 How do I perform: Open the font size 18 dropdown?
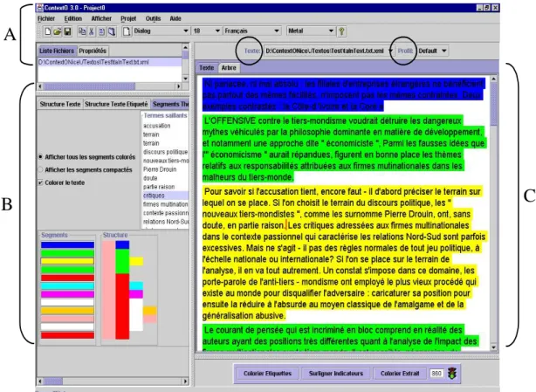217,31
